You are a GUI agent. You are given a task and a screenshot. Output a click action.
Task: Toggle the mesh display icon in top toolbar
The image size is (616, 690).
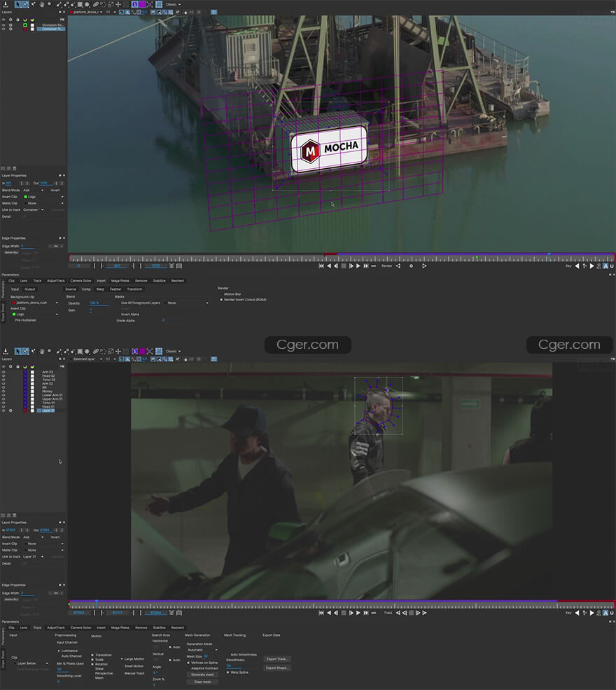159,4
